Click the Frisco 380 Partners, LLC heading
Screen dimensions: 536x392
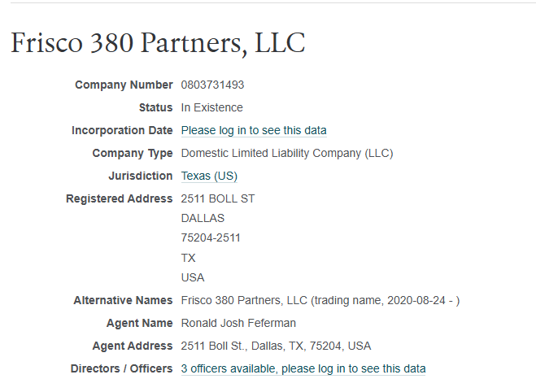[158, 43]
